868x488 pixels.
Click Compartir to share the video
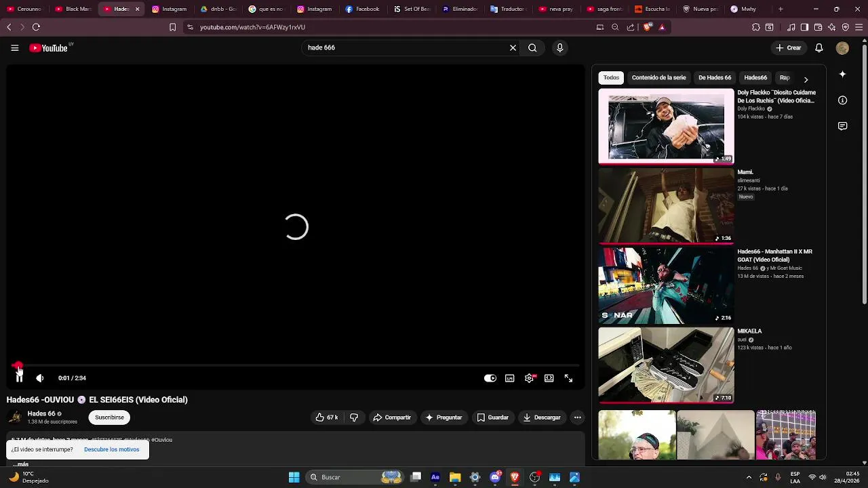[x=392, y=418]
